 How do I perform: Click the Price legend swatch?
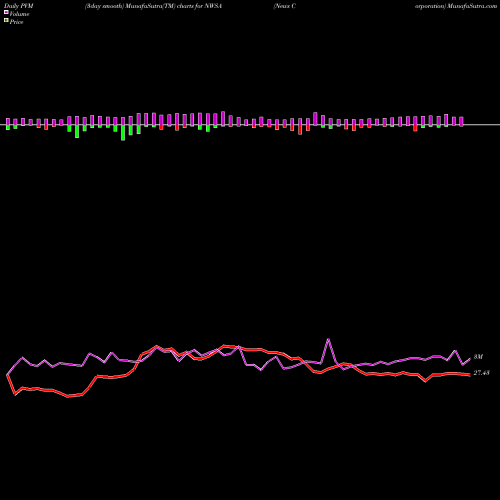pos(6,21)
